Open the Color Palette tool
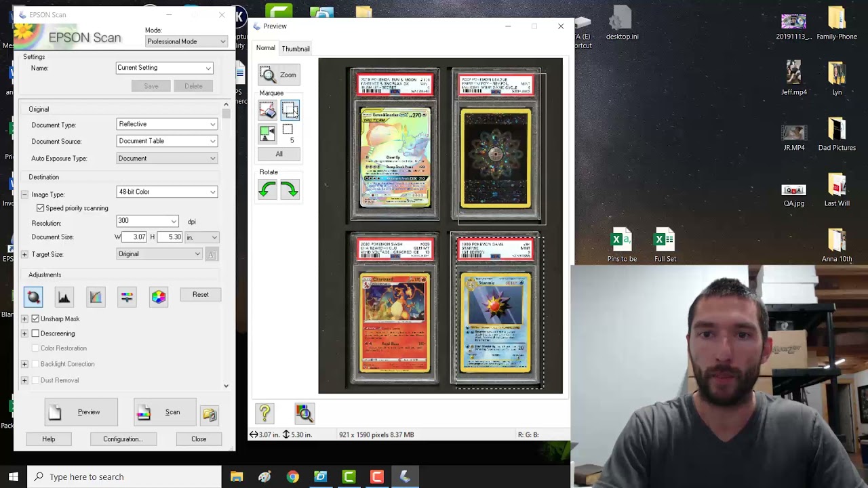Viewport: 868px width, 488px height. click(x=159, y=297)
